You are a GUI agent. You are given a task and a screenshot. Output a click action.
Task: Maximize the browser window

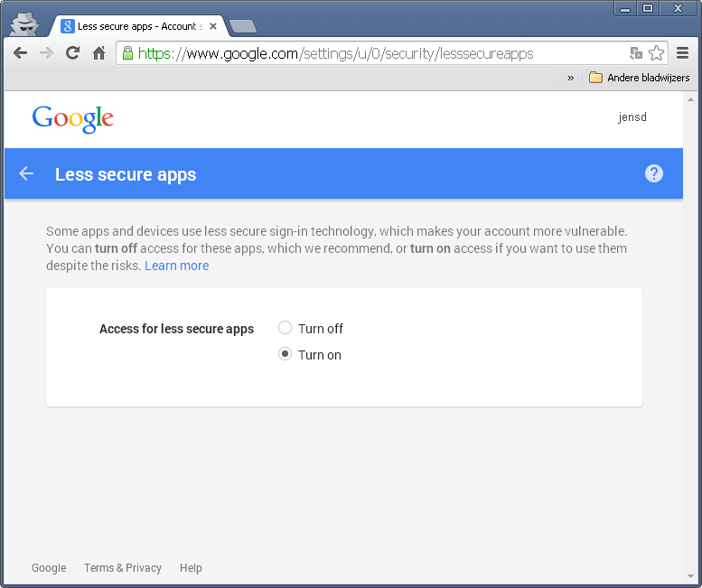pyautogui.click(x=648, y=8)
